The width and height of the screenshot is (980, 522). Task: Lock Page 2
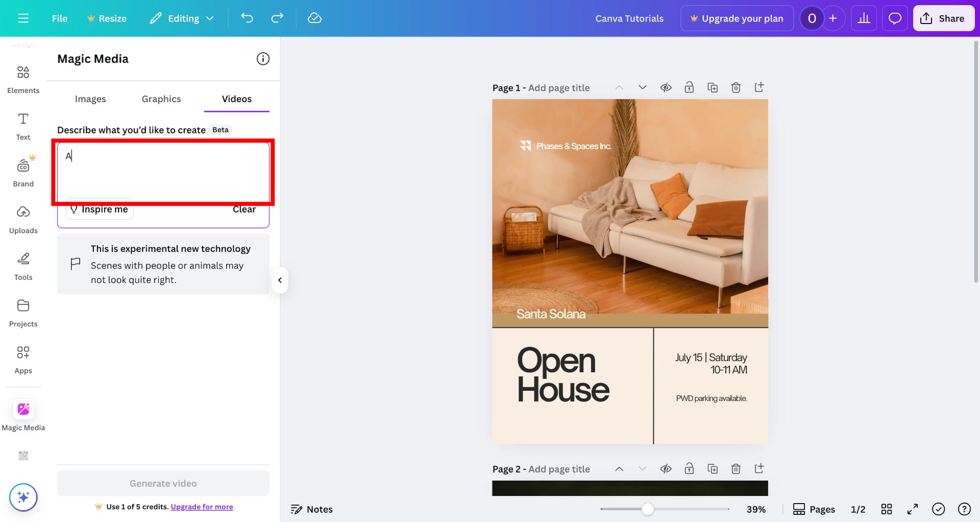(690, 468)
